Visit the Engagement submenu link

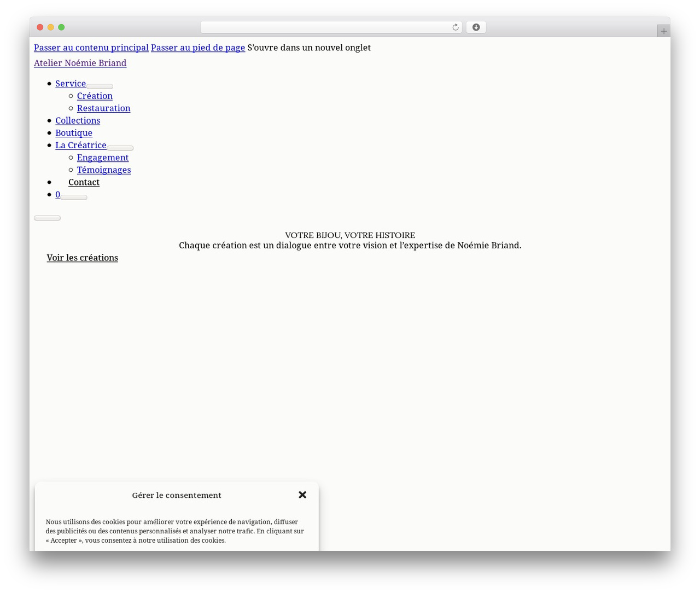[103, 158]
